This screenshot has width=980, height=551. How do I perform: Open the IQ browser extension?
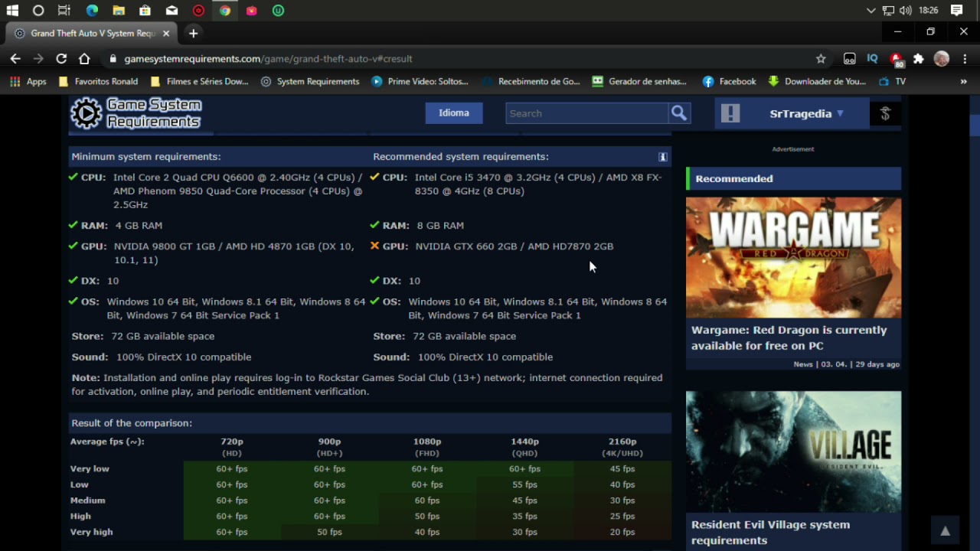click(x=872, y=58)
